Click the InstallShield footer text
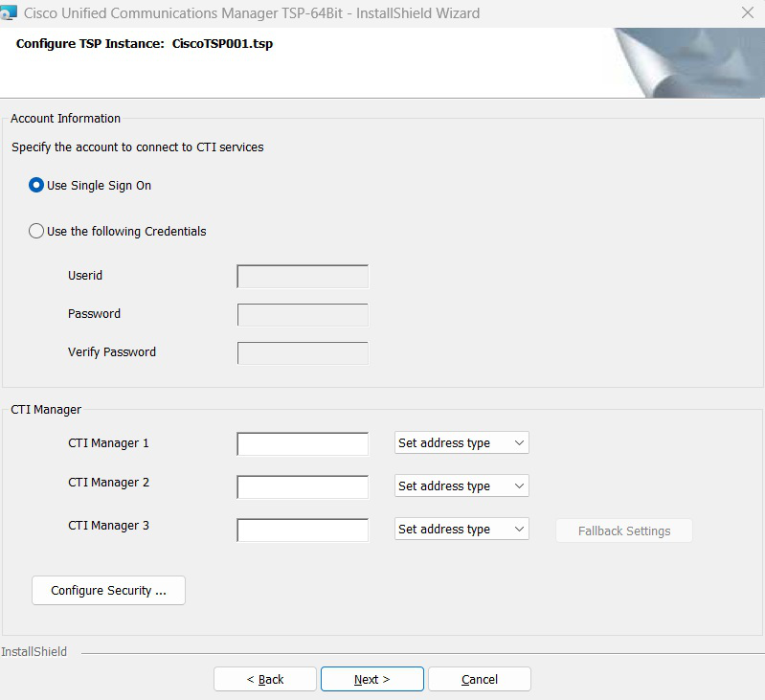The width and height of the screenshot is (765, 700). coord(34,652)
